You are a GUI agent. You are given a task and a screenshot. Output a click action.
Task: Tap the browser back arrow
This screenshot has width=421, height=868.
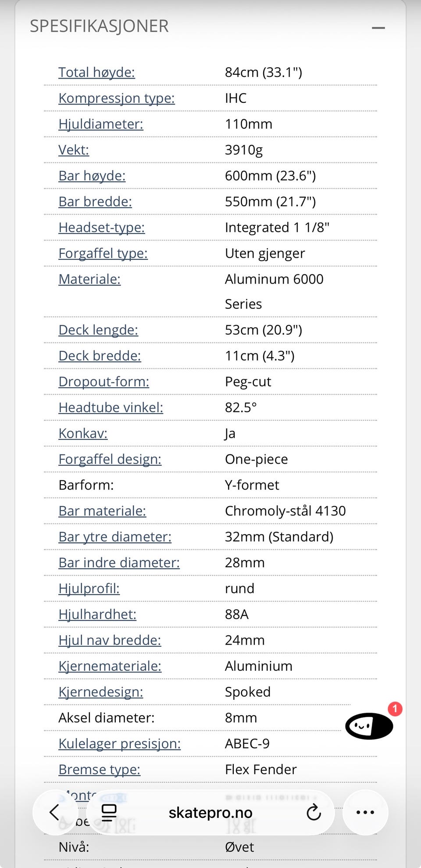pos(54,812)
